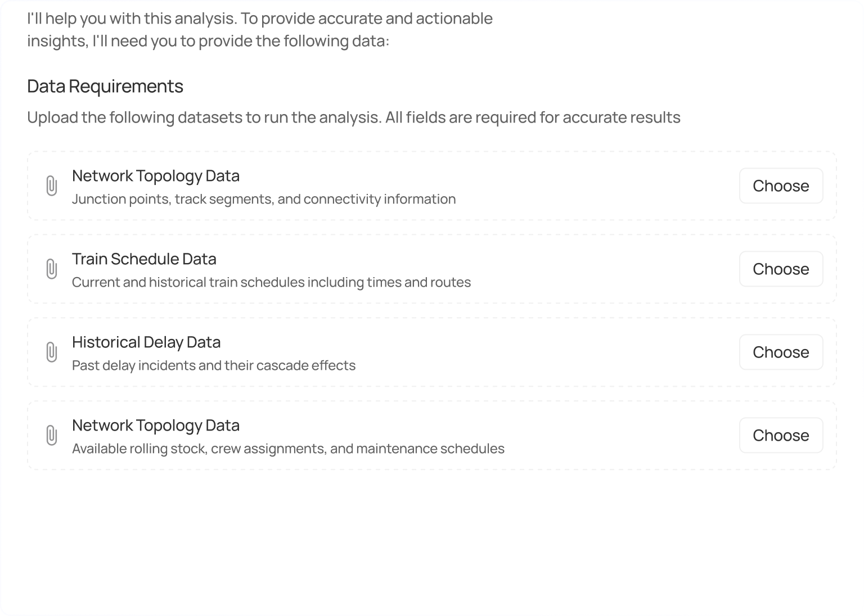Click the paperclip icon on the last upload row
The height and width of the screenshot is (616, 864).
(52, 435)
